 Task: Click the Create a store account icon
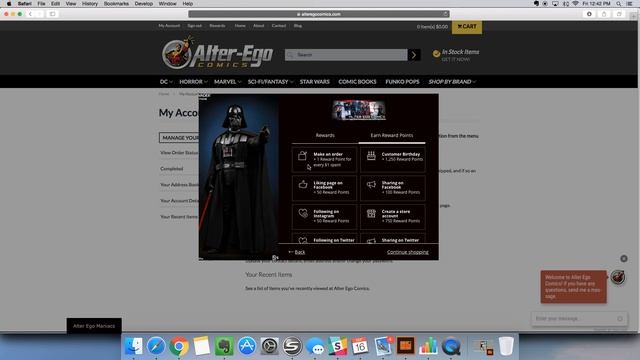(371, 213)
